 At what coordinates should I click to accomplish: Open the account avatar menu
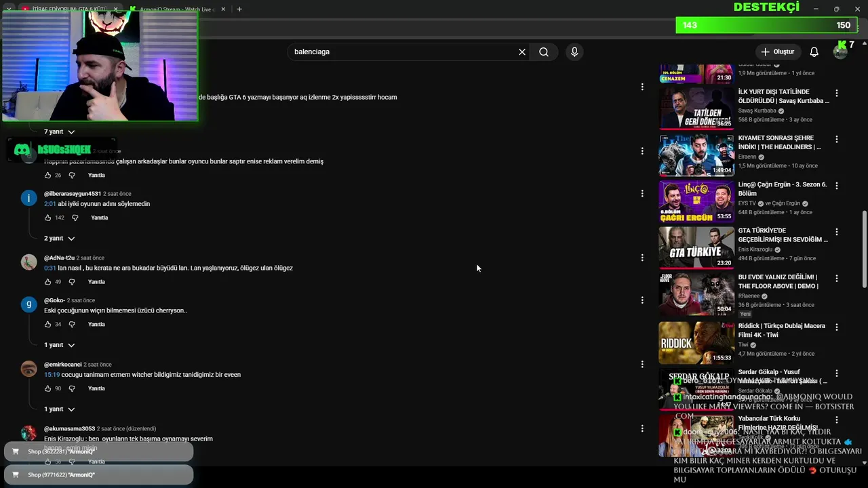point(840,52)
